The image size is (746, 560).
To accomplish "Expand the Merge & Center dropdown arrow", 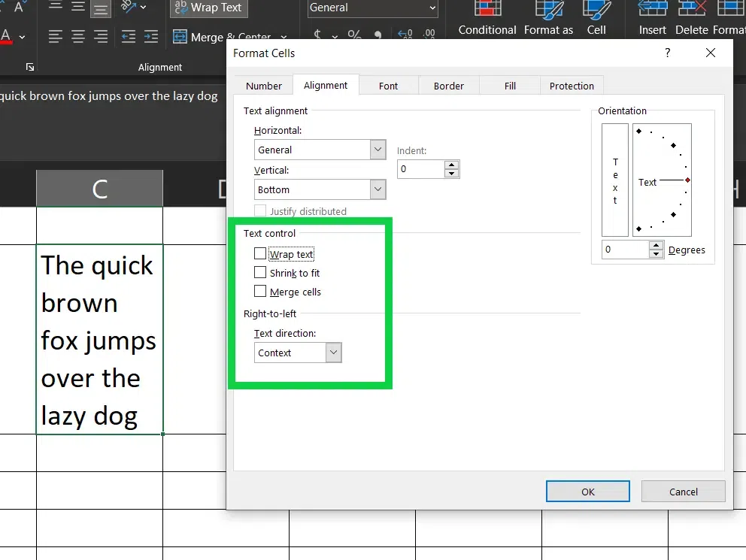I will click(284, 37).
